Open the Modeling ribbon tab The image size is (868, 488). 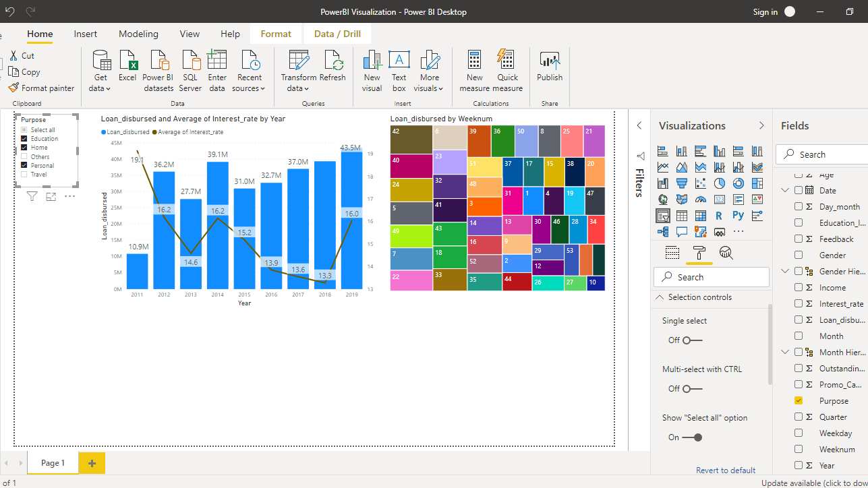(x=138, y=34)
